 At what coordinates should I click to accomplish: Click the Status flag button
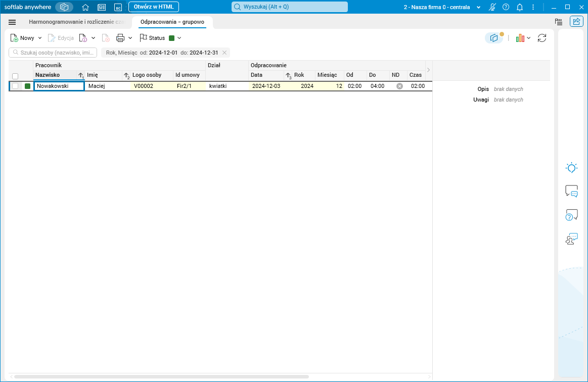(x=152, y=38)
